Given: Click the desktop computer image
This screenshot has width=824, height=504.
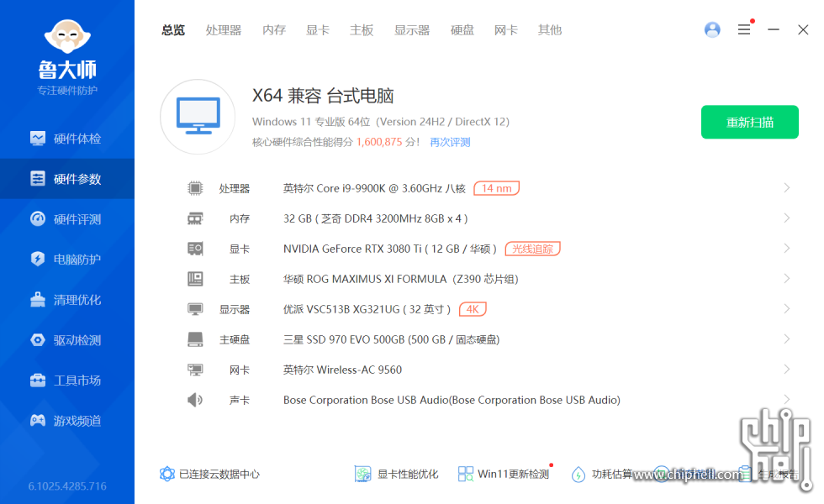Looking at the screenshot, I should pos(198,117).
